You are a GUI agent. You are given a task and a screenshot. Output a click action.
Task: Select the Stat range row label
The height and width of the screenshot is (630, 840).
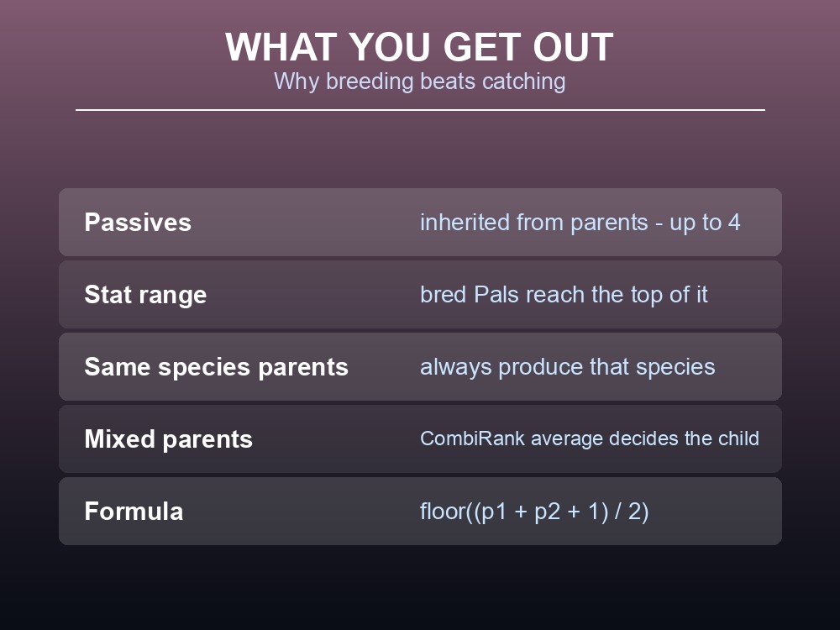coord(145,295)
